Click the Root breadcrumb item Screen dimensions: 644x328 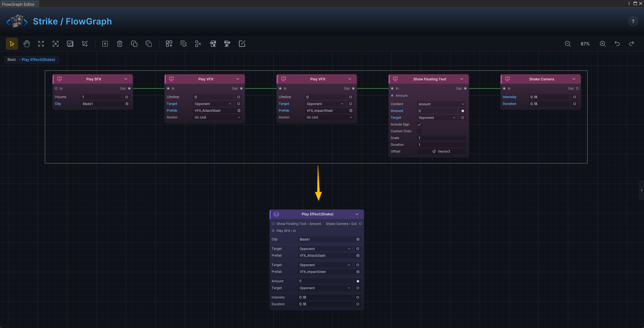click(x=12, y=60)
